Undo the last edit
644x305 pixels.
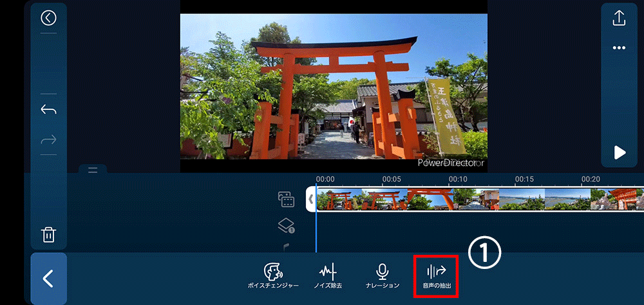pyautogui.click(x=48, y=109)
